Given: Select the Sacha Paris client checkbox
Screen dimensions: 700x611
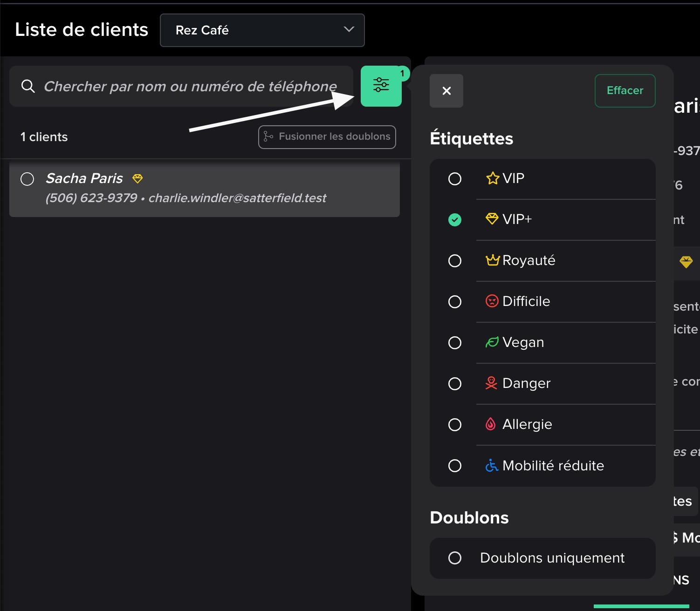Looking at the screenshot, I should point(27,179).
